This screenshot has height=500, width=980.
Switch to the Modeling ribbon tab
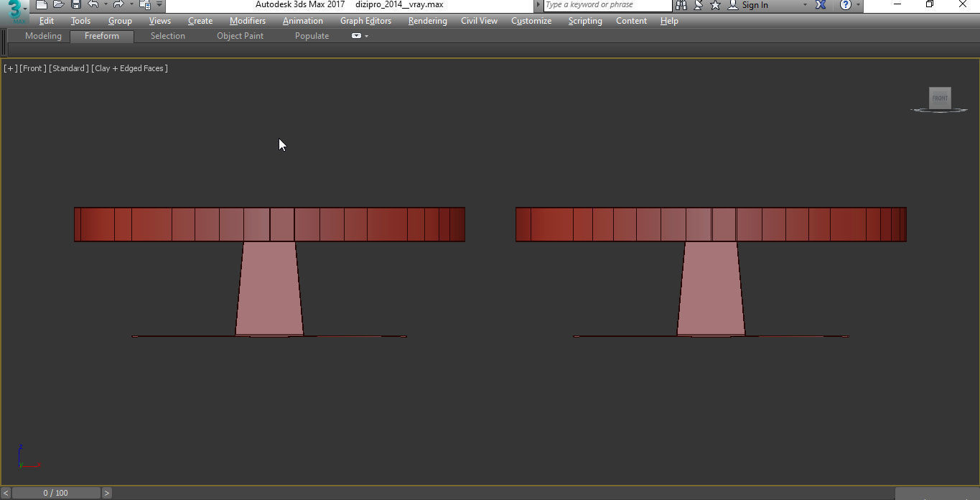[x=43, y=36]
